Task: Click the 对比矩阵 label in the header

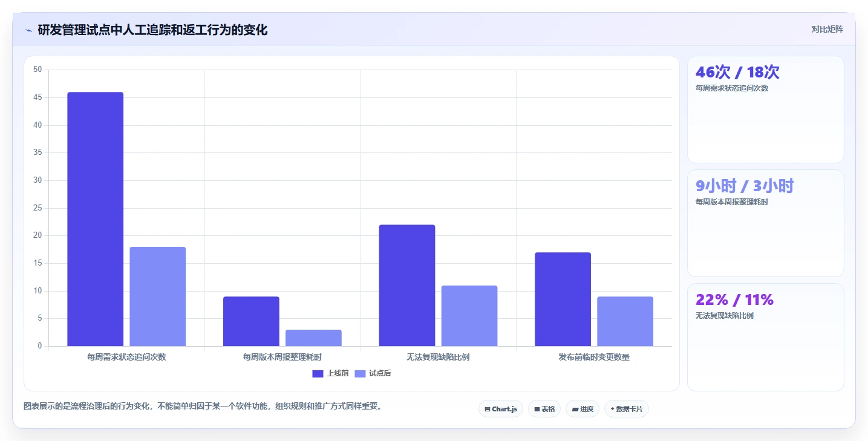Action: point(827,29)
